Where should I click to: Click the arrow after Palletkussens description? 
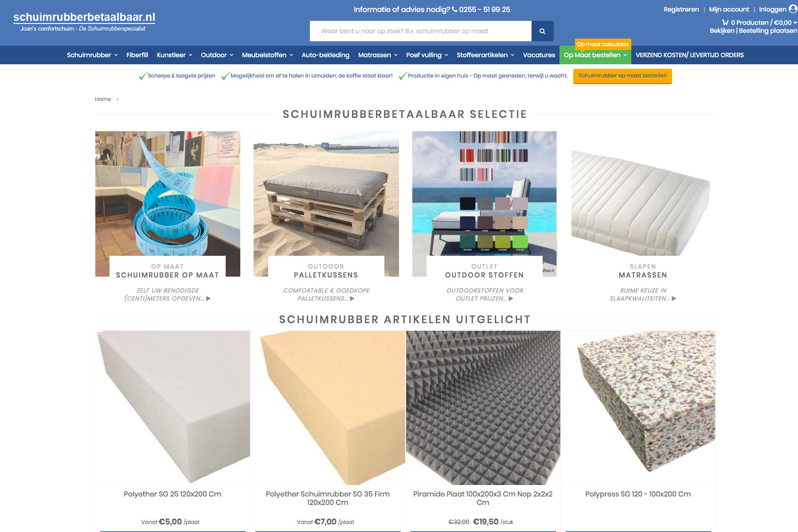click(352, 299)
